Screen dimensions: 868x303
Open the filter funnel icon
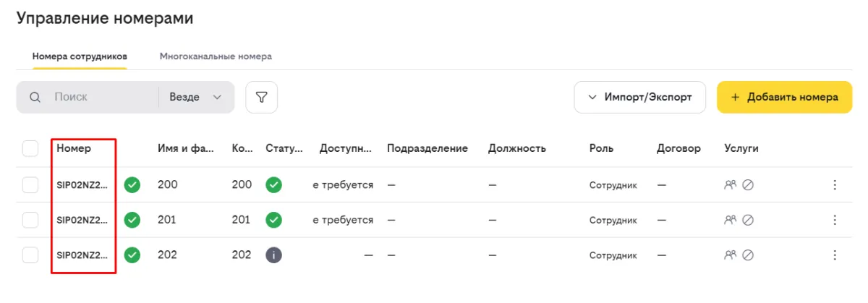coord(262,97)
